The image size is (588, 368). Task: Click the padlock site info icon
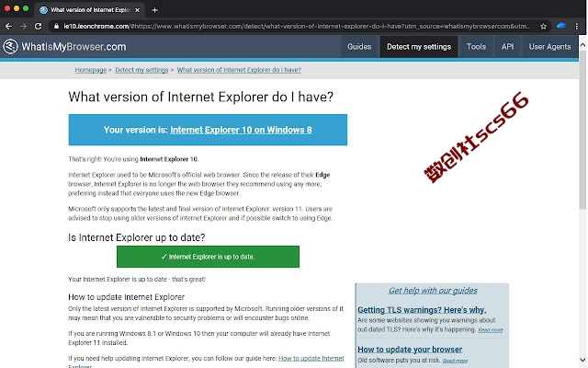click(x=57, y=27)
